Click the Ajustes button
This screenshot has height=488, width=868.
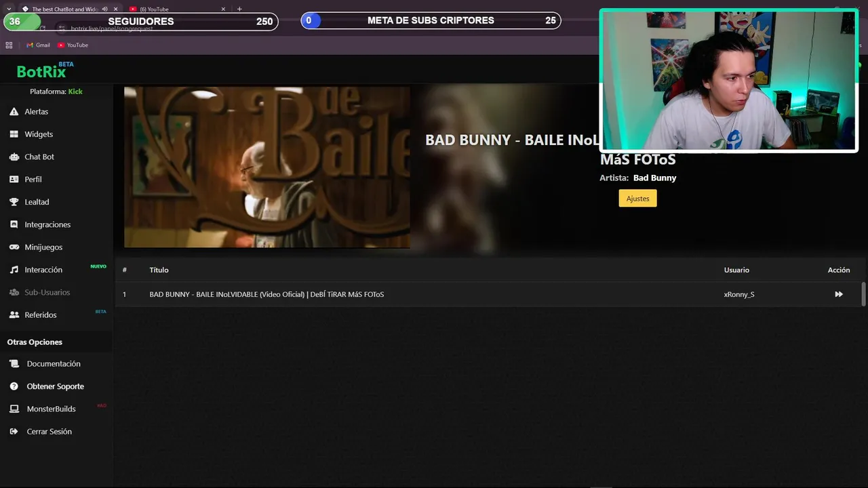pos(637,199)
